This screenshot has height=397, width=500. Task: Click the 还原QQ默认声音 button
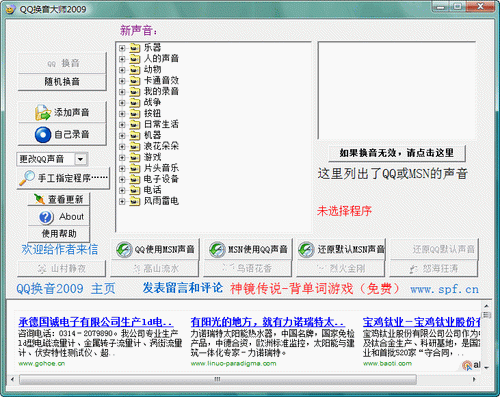(434, 249)
